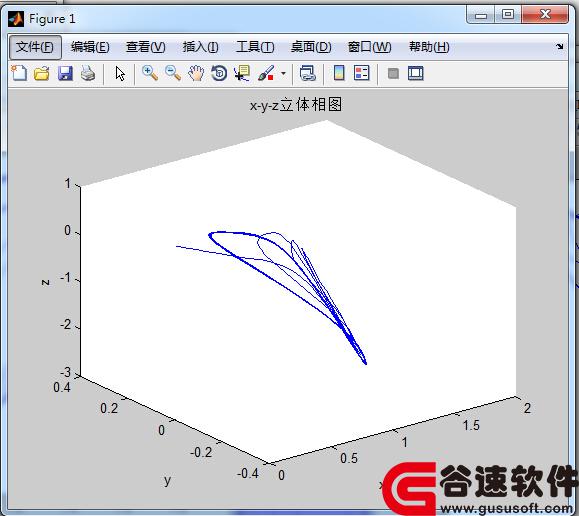Maximize the Figure 1 window
Image resolution: width=579 pixels, height=516 pixels.
(x=508, y=15)
